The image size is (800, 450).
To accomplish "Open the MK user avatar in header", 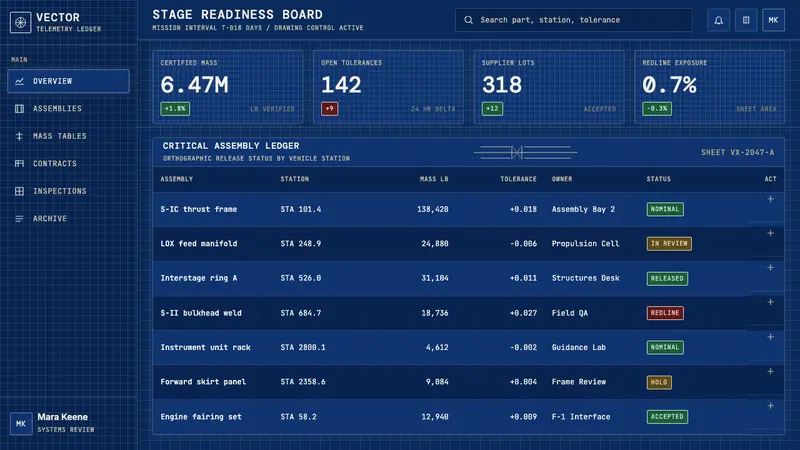I will pyautogui.click(x=773, y=20).
